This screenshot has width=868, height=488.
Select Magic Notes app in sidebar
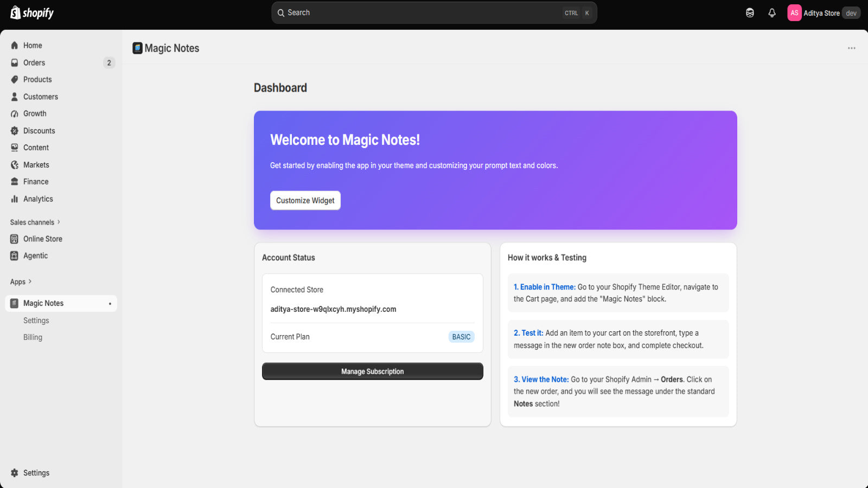(x=61, y=304)
